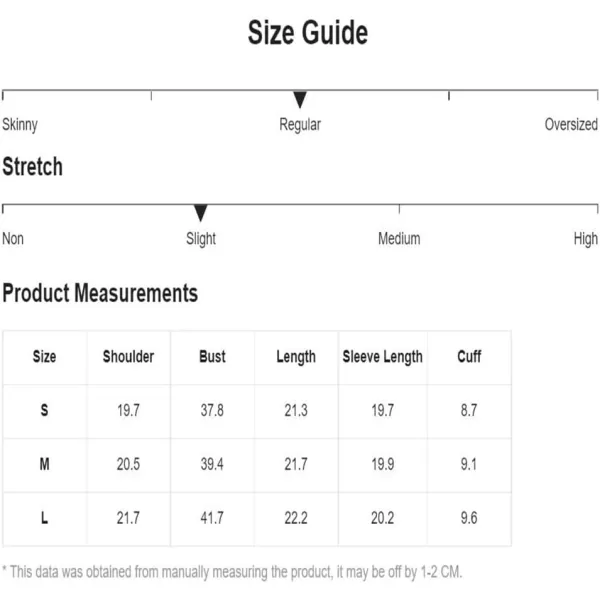The image size is (600, 600).
Task: Select the Bust column header
Action: 212,357
